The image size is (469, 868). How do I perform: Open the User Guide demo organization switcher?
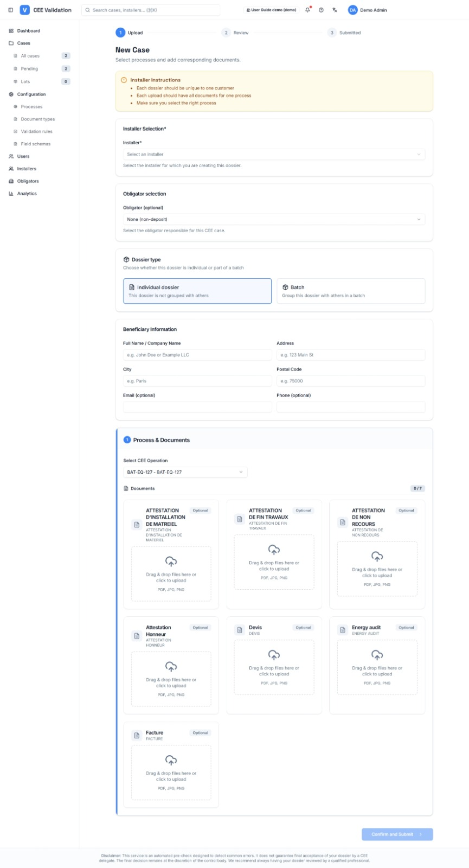pyautogui.click(x=271, y=10)
